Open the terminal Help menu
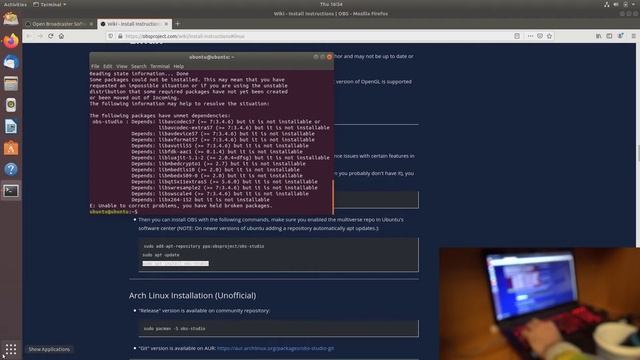640x360 pixels. tap(178, 66)
